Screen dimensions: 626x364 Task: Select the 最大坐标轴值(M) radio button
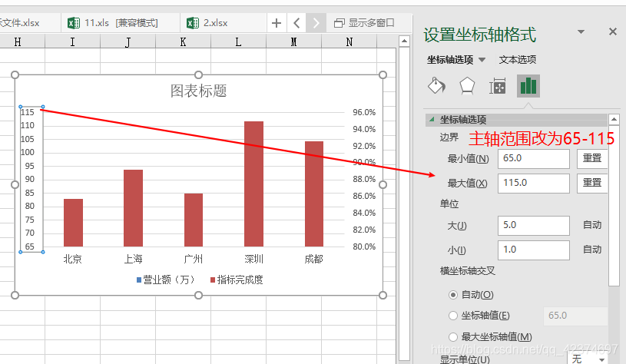(x=452, y=337)
